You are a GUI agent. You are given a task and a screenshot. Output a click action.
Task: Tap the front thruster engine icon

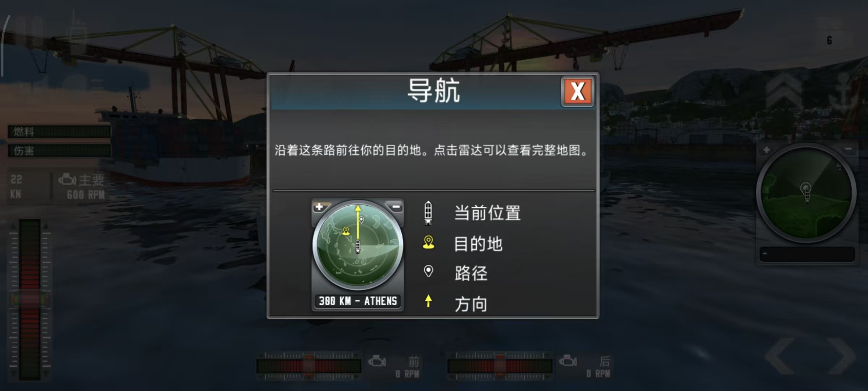coord(377,361)
